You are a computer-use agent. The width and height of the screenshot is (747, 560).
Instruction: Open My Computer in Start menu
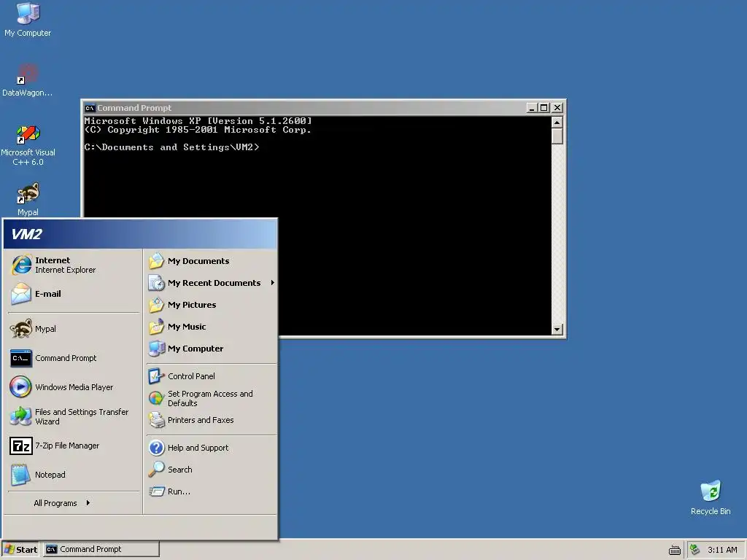tap(211, 349)
